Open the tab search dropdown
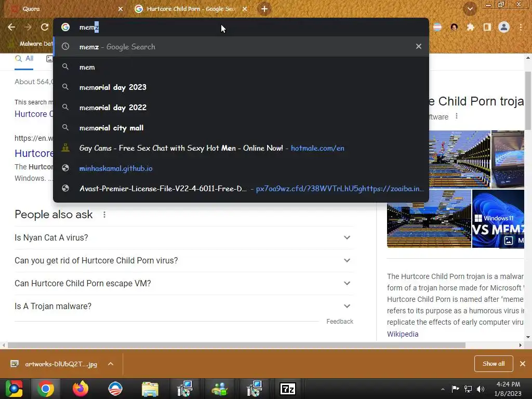The image size is (532, 399). click(470, 9)
